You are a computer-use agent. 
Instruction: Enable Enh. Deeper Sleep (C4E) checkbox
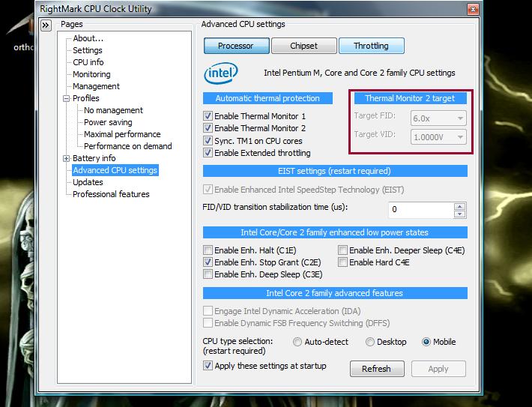(342, 250)
